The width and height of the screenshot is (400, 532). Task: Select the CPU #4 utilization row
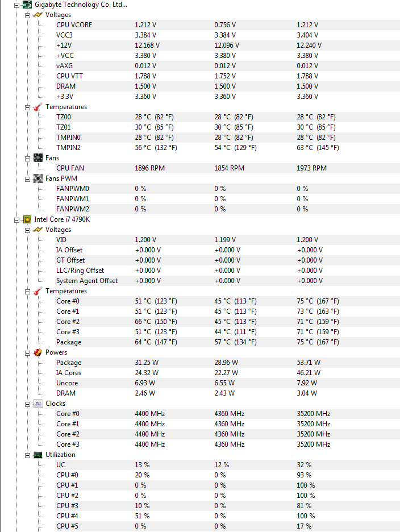pyautogui.click(x=227, y=516)
